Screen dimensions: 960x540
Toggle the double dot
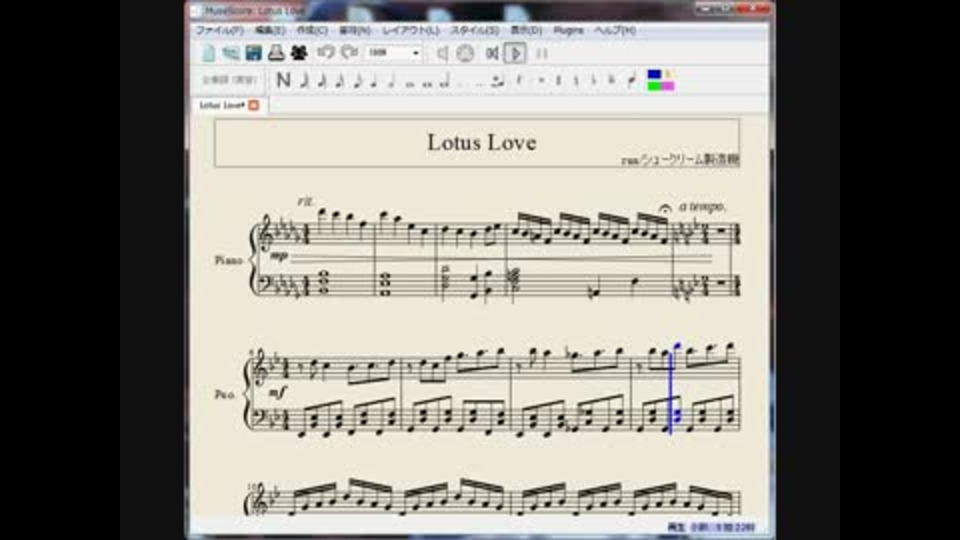tap(480, 83)
